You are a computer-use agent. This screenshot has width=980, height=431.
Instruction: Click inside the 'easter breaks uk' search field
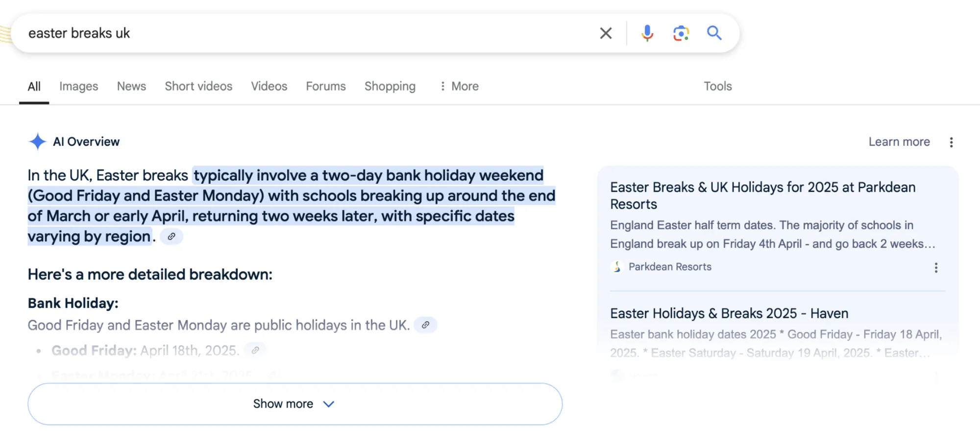(x=294, y=33)
